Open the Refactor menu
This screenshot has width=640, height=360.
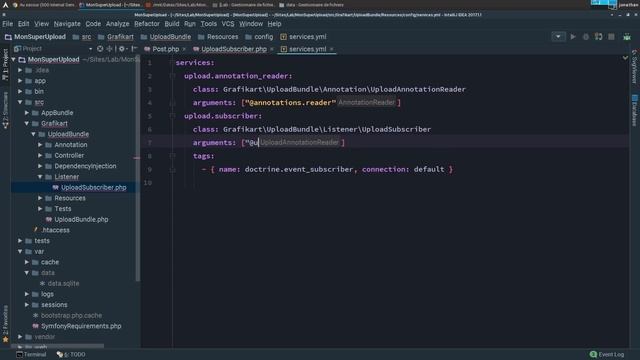[x=147, y=24]
